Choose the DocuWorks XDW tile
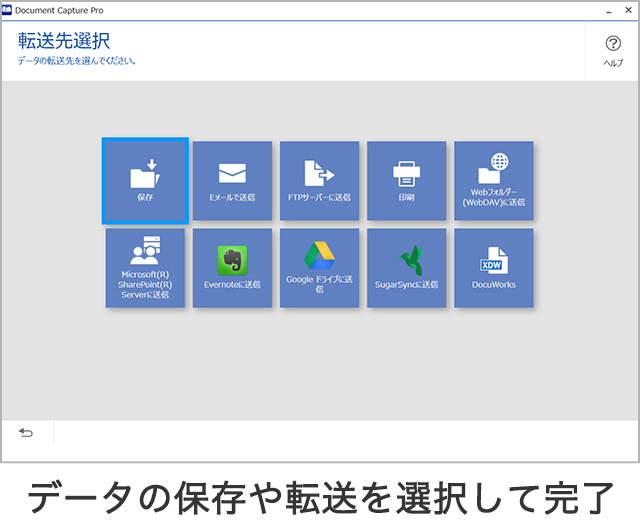Screen dimensions: 640x520 coord(493,268)
